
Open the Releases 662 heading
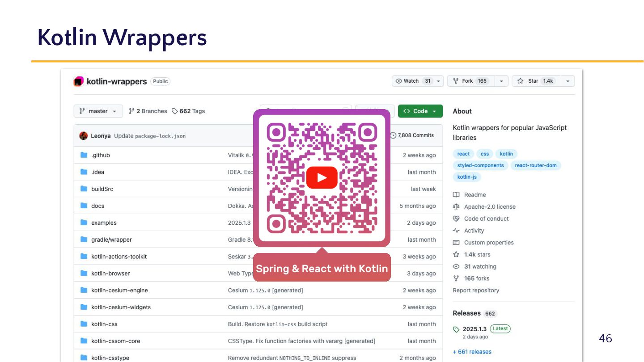(475, 313)
